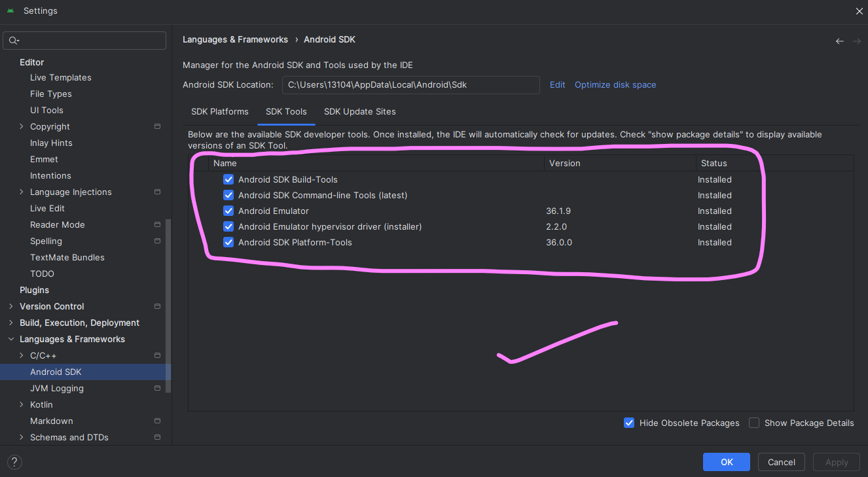Select Intentions in the tree
This screenshot has width=868, height=477.
tap(50, 175)
